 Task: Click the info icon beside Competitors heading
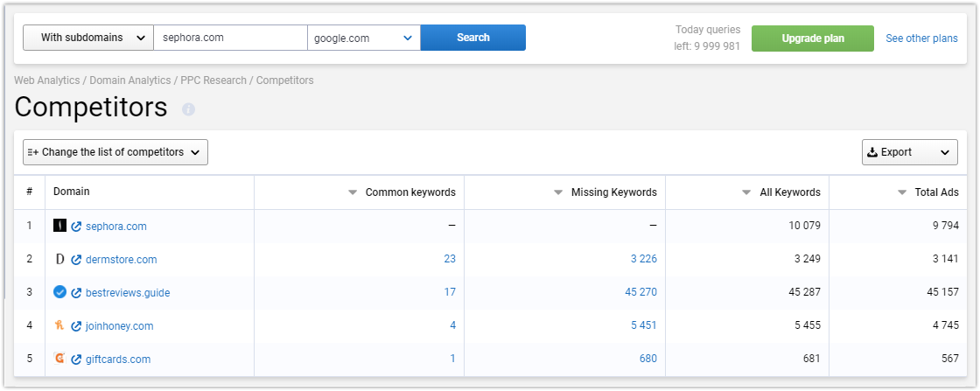click(188, 109)
